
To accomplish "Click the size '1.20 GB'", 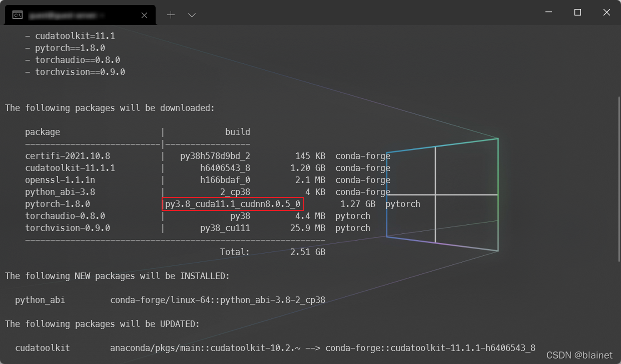I will tap(308, 168).
